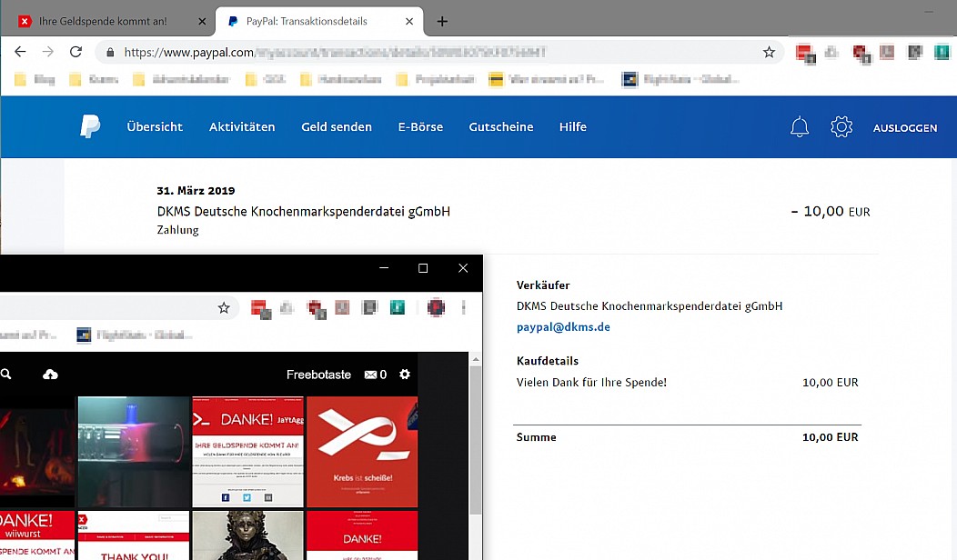957x560 pixels.
Task: Open a new browser tab with plus button
Action: [x=442, y=21]
